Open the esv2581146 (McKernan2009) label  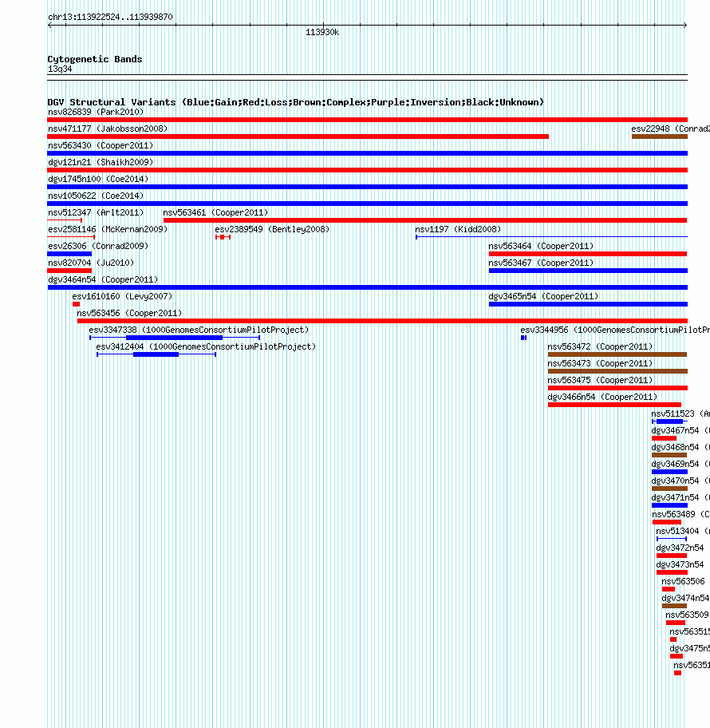[108, 229]
